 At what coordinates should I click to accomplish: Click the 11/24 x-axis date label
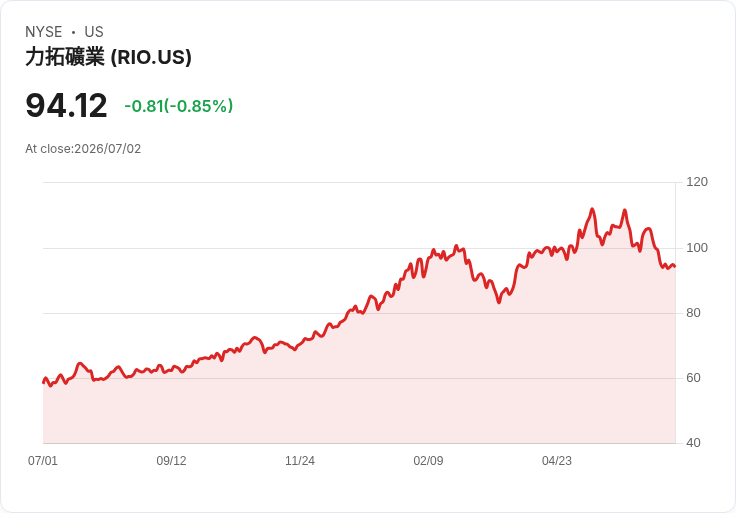click(x=300, y=461)
